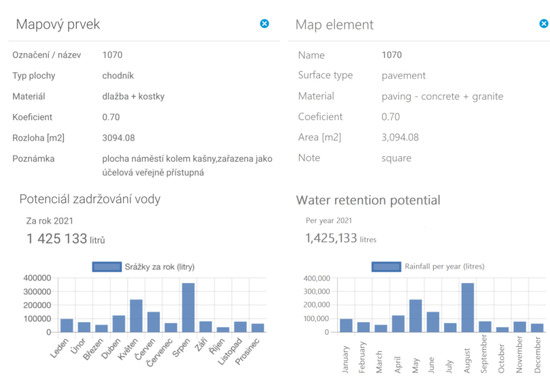The image size is (550, 388).
Task: Close the Map element panel
Action: pyautogui.click(x=544, y=24)
